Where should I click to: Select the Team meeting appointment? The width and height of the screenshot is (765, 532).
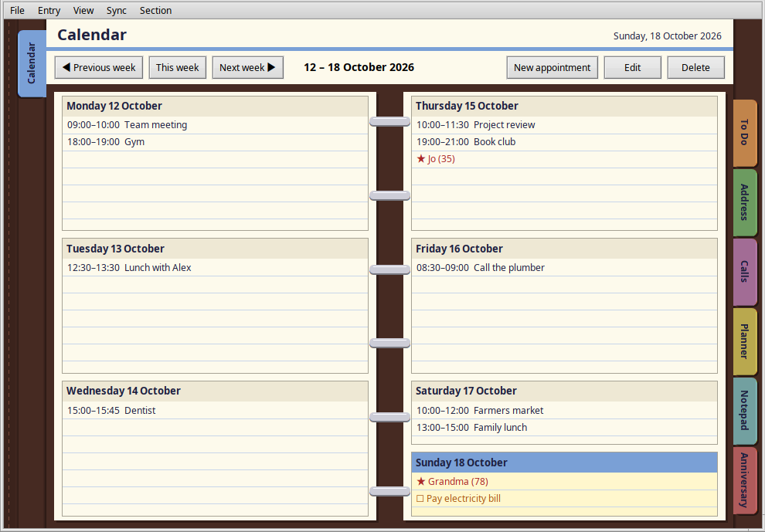pyautogui.click(x=215, y=125)
